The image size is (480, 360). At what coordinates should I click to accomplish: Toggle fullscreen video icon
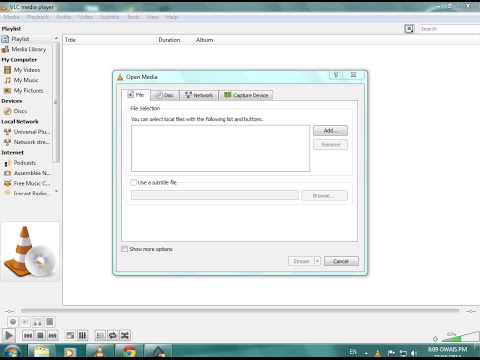click(70, 335)
